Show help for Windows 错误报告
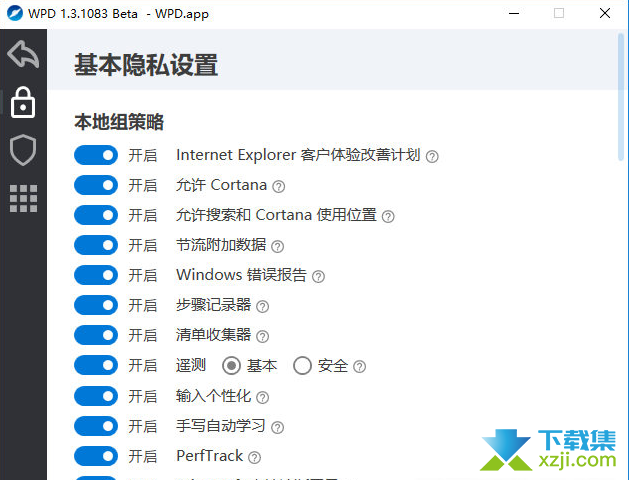The width and height of the screenshot is (629, 480). coord(318,276)
